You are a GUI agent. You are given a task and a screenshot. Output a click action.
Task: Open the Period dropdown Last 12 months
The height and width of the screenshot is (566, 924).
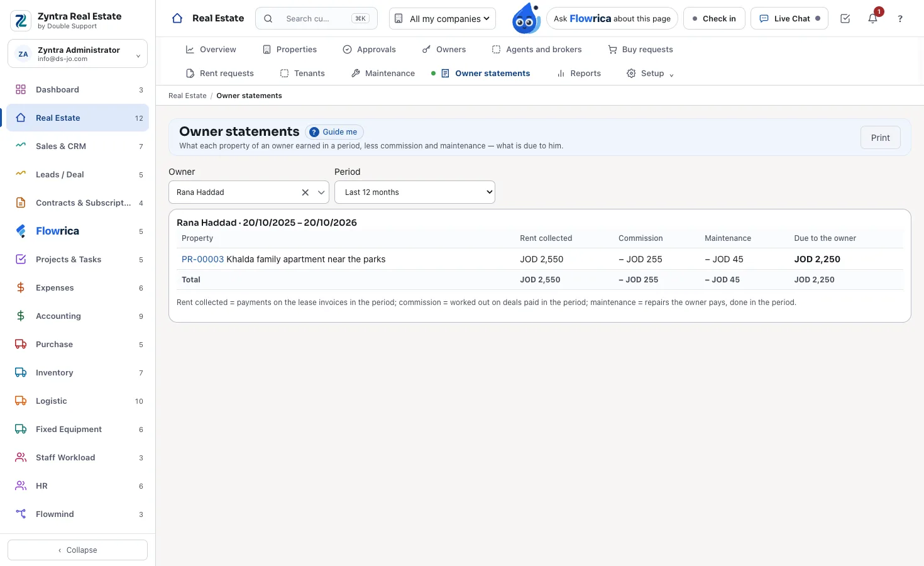coord(415,192)
